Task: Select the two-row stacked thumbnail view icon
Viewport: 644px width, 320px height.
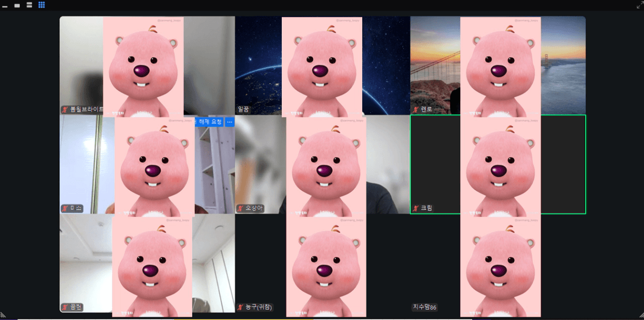Action: tap(29, 5)
